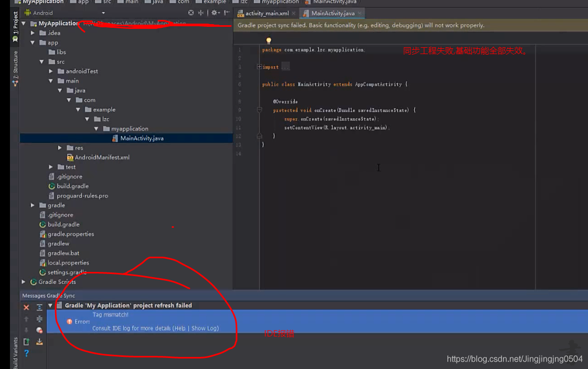
Task: Collapse the Gradle refresh failed message node
Action: tap(50, 305)
